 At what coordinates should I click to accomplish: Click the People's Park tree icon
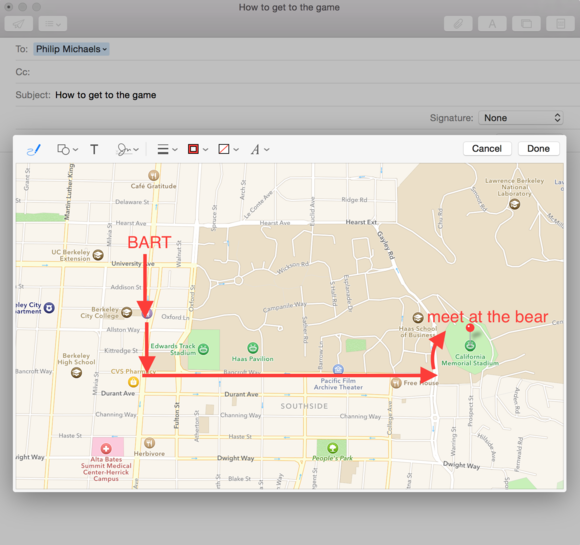coord(333,448)
